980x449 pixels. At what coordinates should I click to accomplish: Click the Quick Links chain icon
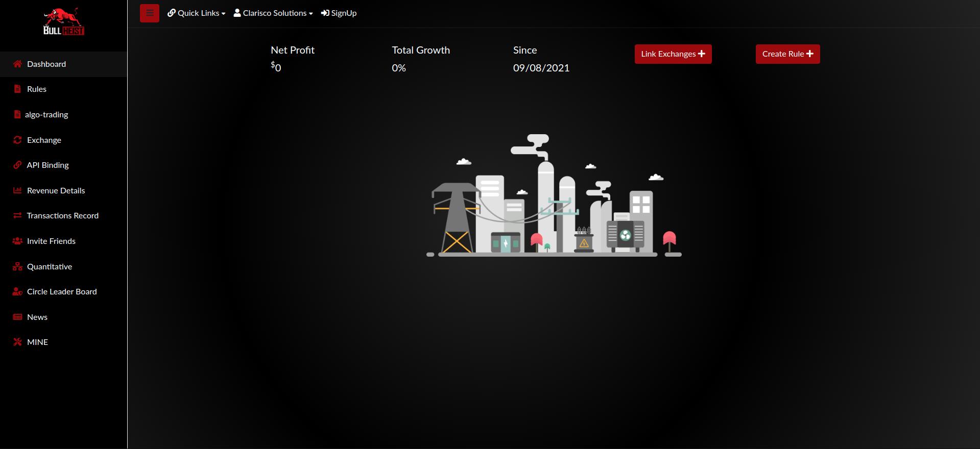172,13
